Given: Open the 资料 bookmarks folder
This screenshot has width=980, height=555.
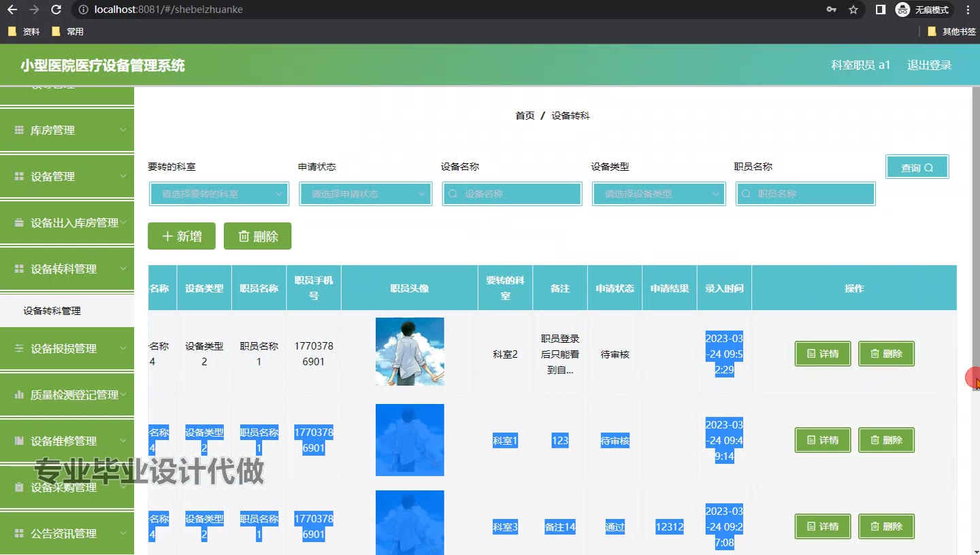Looking at the screenshot, I should (24, 31).
